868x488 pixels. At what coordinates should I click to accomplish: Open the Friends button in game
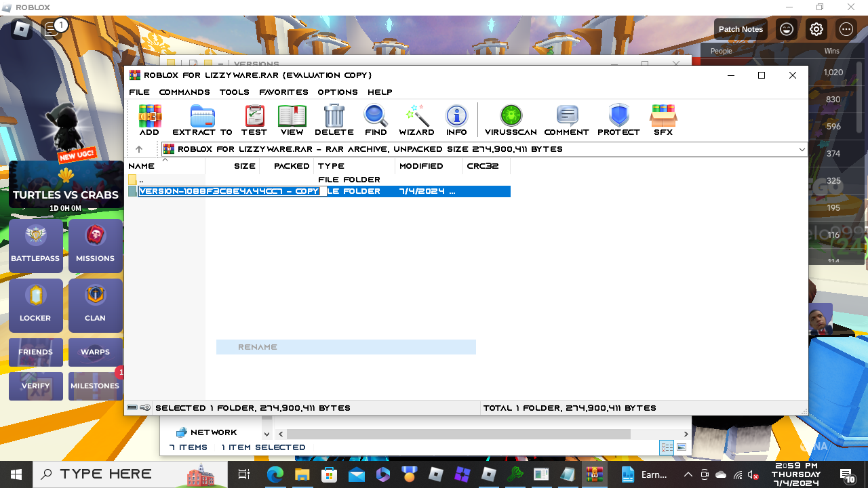[x=35, y=352]
